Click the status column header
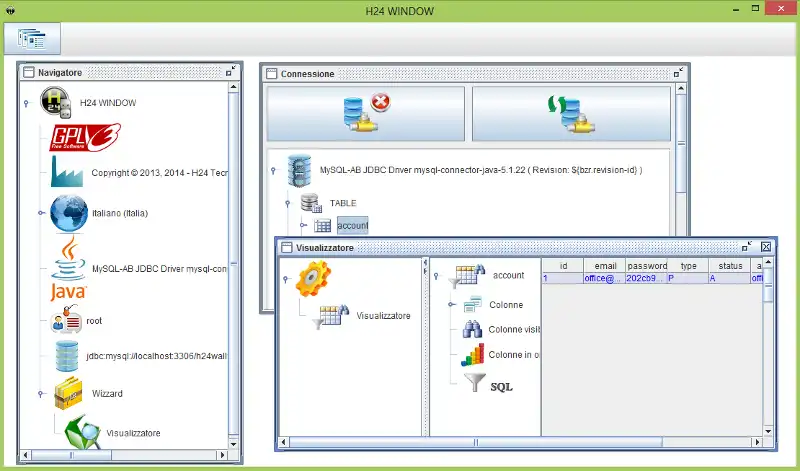 pyautogui.click(x=730, y=265)
